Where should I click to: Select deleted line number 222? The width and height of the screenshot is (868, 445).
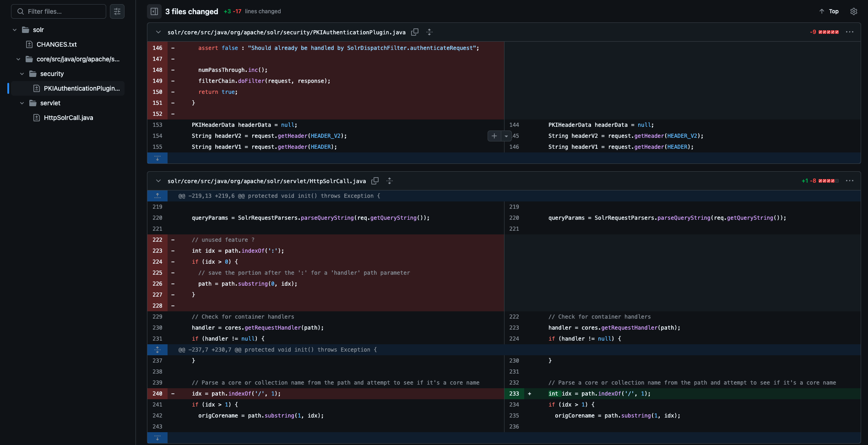point(157,240)
